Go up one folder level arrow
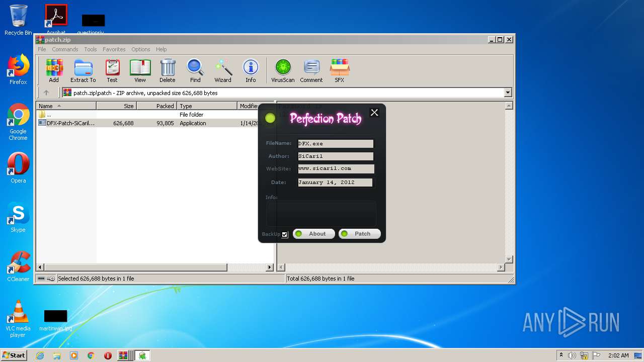 click(x=46, y=93)
